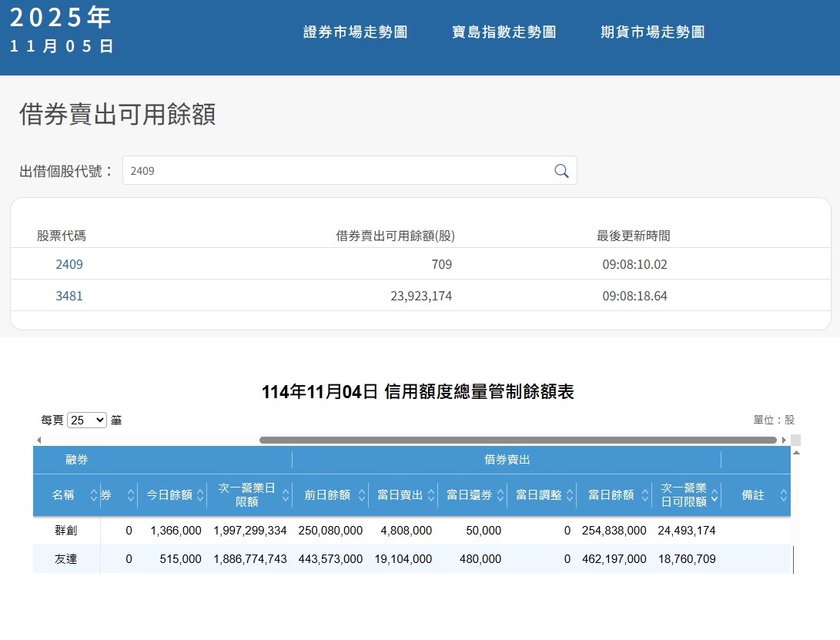This screenshot has height=640, width=840.
Task: Click the magnifier search icon
Action: 561,171
